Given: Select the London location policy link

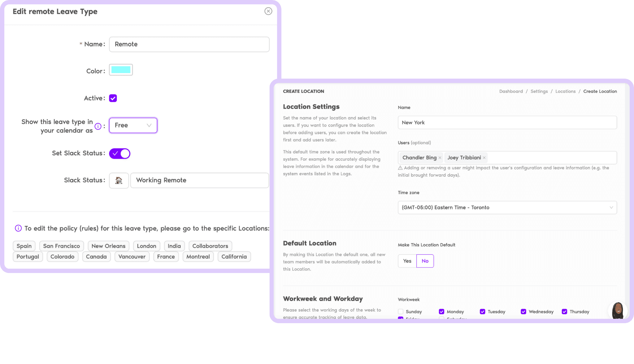Looking at the screenshot, I should [x=146, y=246].
